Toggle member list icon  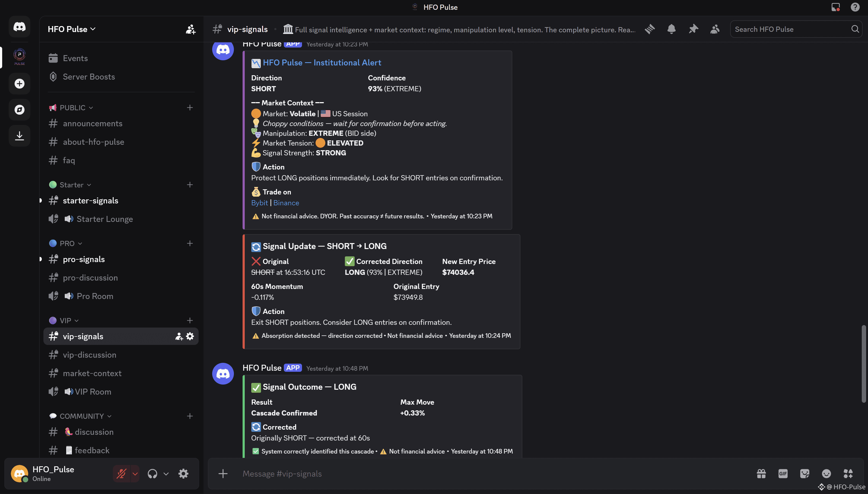[715, 29]
